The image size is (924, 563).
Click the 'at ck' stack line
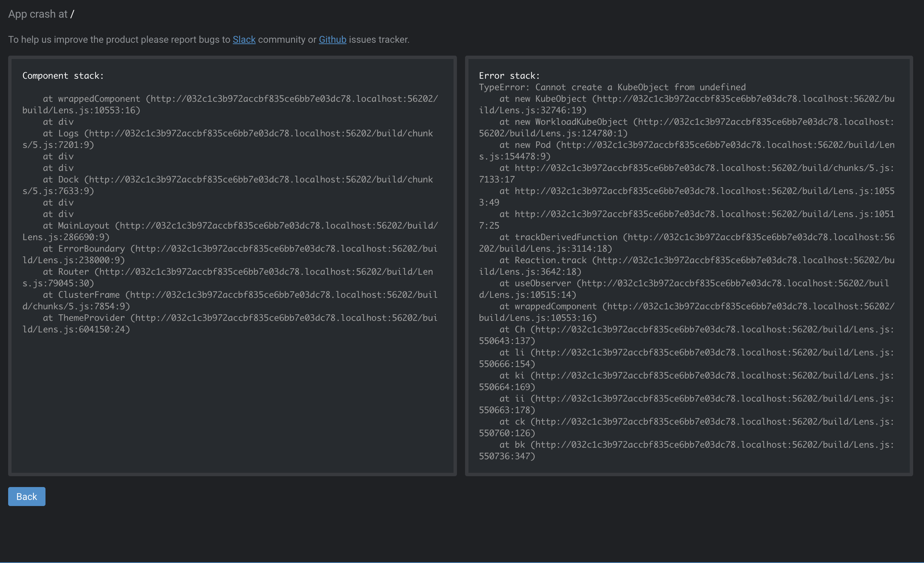tap(687, 427)
